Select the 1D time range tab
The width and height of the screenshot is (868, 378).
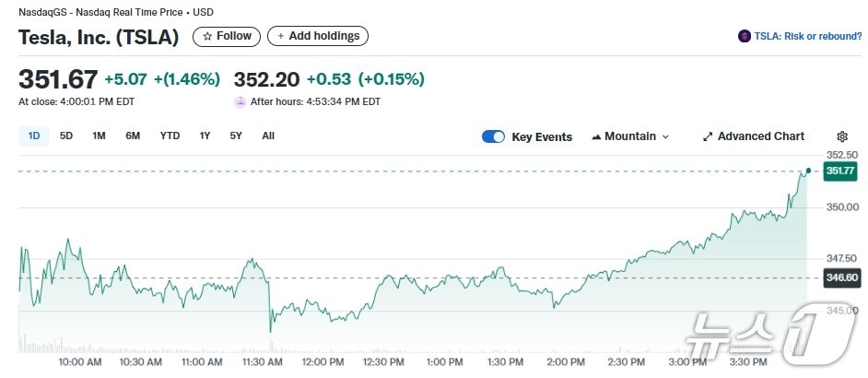click(x=34, y=136)
